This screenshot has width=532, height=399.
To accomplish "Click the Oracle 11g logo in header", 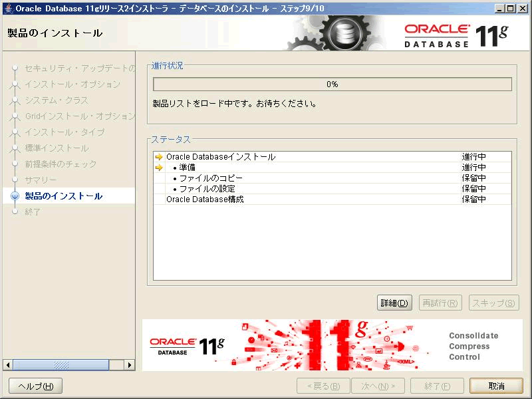I will [x=456, y=35].
